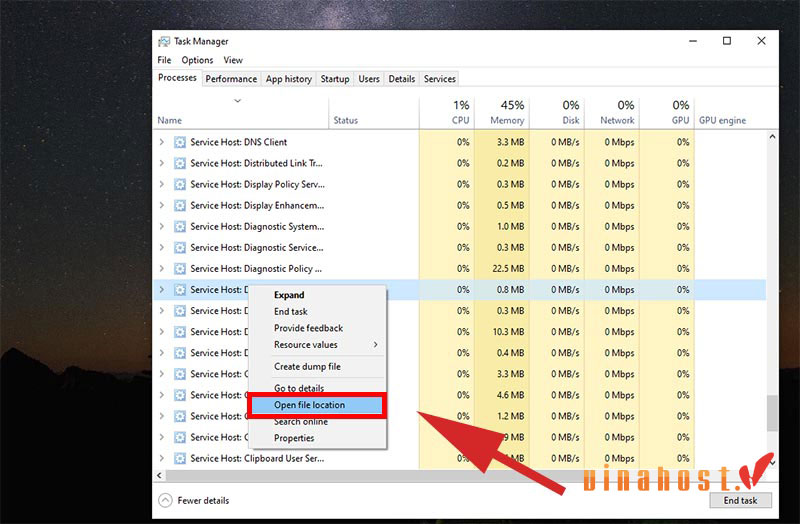Click the Task Manager title bar icon

click(x=164, y=41)
